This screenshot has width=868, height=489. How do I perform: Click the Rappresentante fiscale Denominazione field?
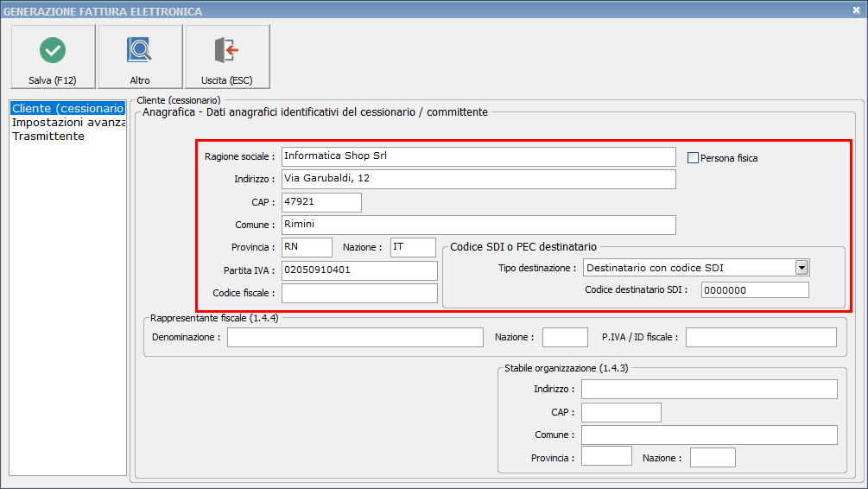coord(355,337)
